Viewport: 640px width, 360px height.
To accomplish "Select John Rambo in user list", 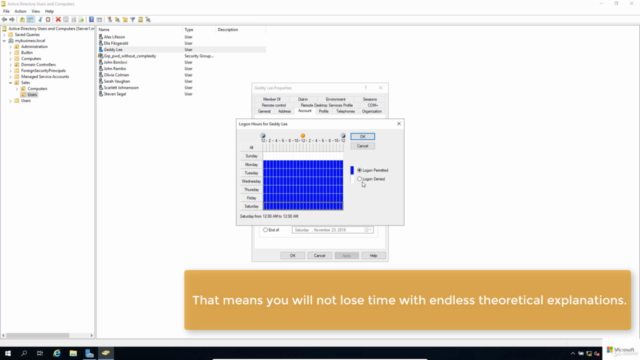I will (x=115, y=69).
